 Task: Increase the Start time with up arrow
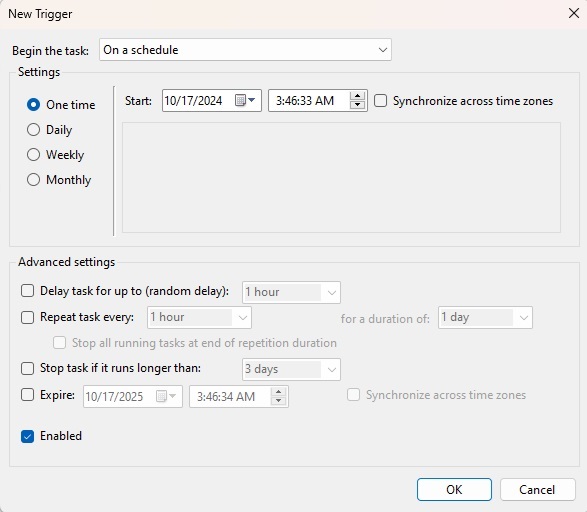coord(358,96)
